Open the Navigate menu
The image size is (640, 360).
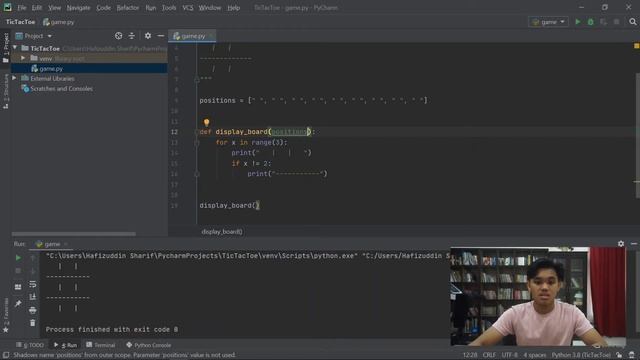point(78,7)
